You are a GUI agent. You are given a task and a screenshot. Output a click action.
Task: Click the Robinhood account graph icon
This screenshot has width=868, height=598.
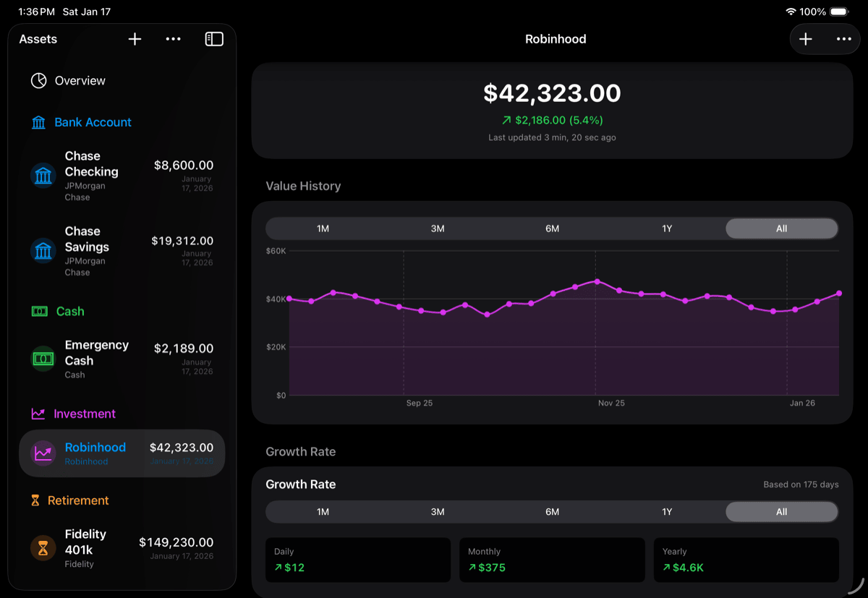pyautogui.click(x=43, y=453)
